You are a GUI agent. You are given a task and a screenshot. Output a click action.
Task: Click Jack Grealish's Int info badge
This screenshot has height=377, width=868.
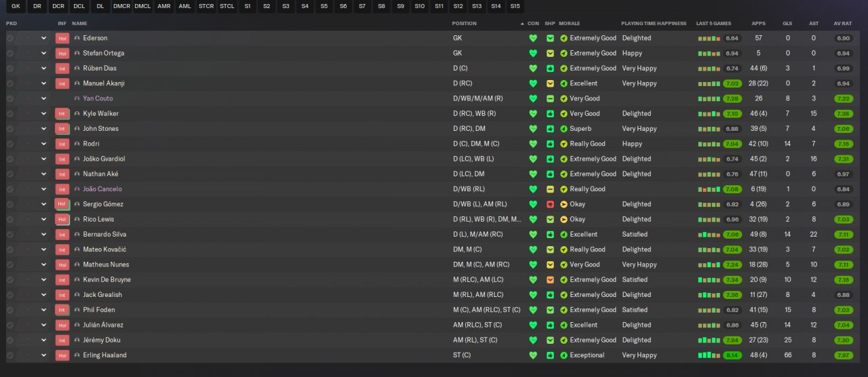pyautogui.click(x=62, y=295)
